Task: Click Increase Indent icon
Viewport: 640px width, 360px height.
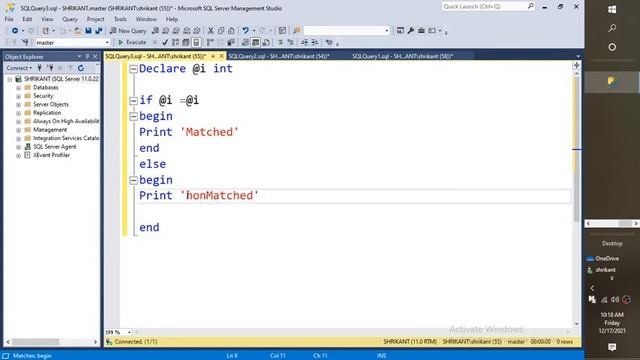Action: [x=315, y=42]
